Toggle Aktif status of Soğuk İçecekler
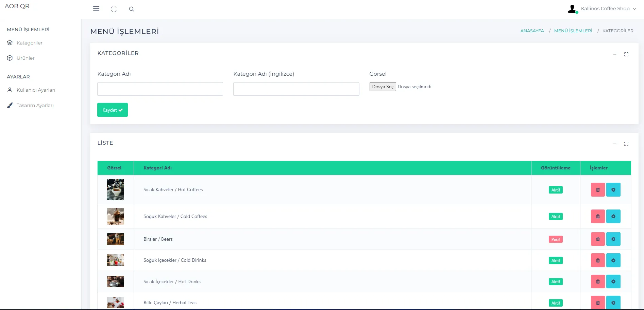The width and height of the screenshot is (644, 310). (556, 261)
